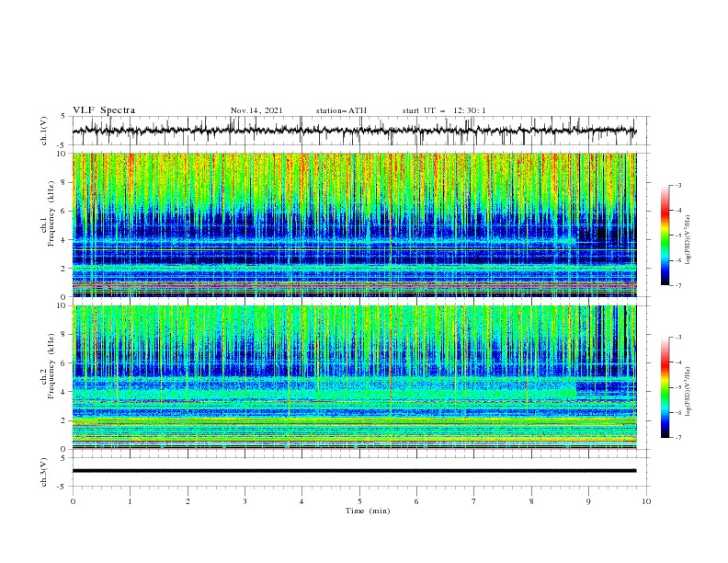Click the 'ch.3(V)' waveform axis label
The image size is (728, 563).
44,472
